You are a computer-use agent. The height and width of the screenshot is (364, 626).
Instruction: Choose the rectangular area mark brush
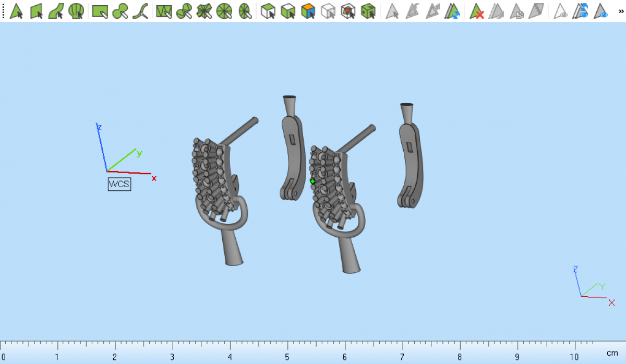(x=100, y=11)
